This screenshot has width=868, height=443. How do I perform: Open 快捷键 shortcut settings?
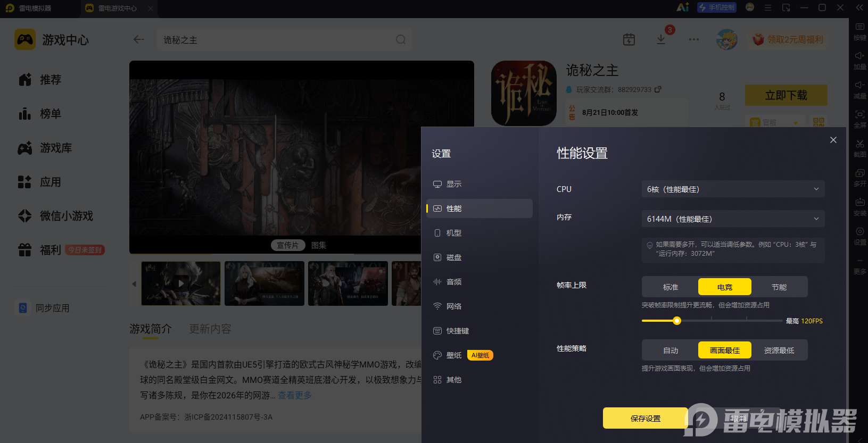coord(480,331)
